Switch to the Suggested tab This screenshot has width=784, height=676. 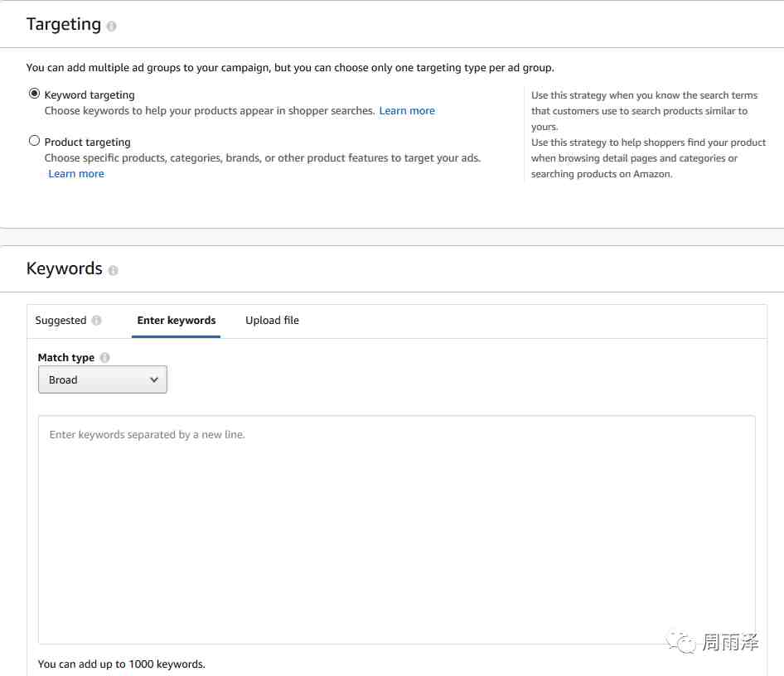[61, 321]
